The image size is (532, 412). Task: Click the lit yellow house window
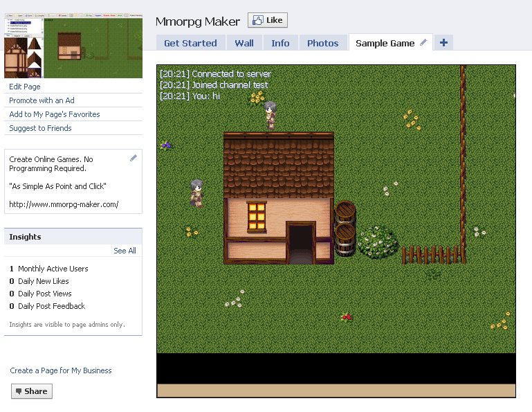(257, 217)
